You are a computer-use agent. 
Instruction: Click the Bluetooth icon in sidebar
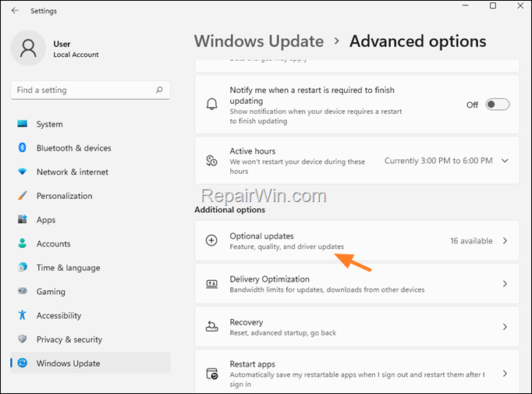coord(23,147)
